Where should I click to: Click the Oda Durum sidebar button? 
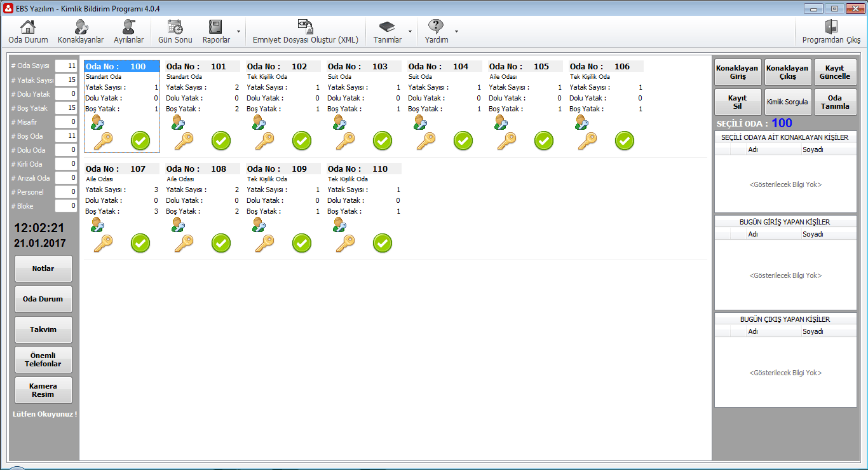43,299
